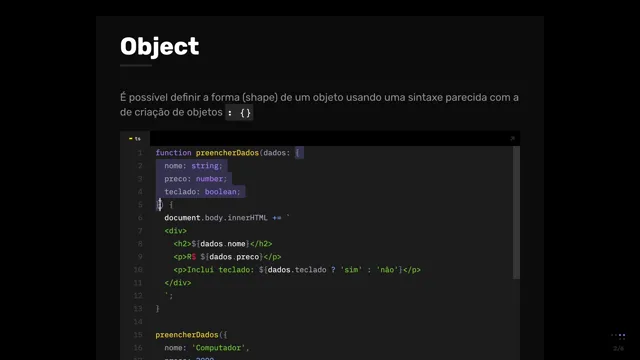This screenshot has width=640, height=360.
Task: Click the "<h2>${dados.nome}</h2>" line
Action: [223, 244]
